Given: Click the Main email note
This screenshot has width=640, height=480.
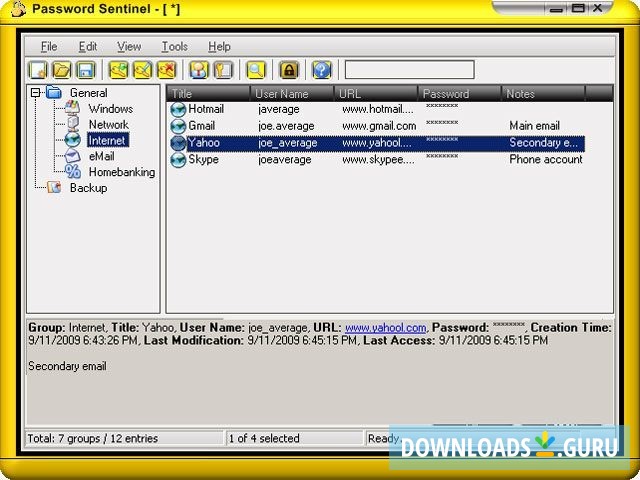Looking at the screenshot, I should click(534, 126).
